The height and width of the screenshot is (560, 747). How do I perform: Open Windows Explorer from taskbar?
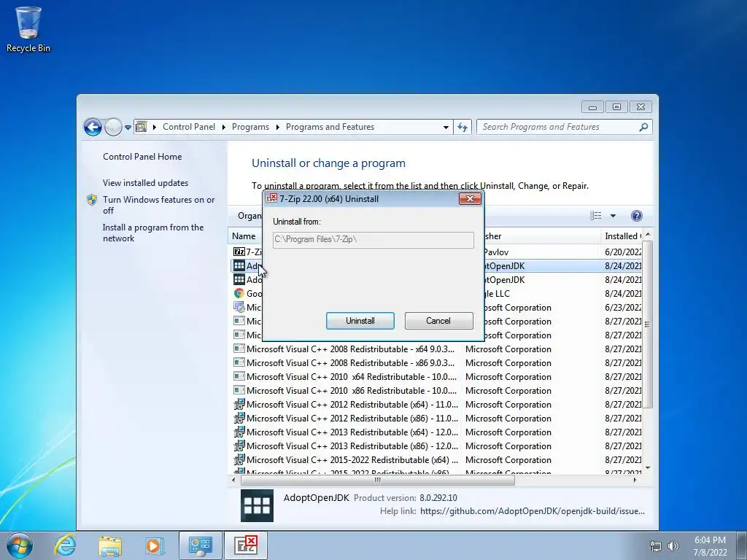tap(110, 545)
